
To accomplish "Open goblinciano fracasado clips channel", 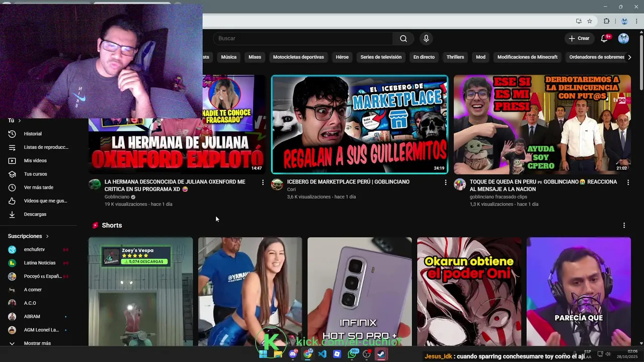I will (x=499, y=197).
